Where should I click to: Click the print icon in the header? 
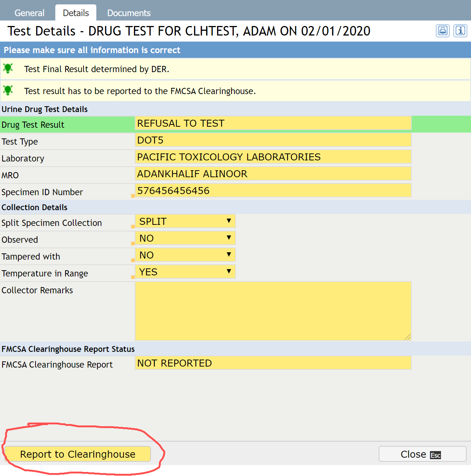442,31
